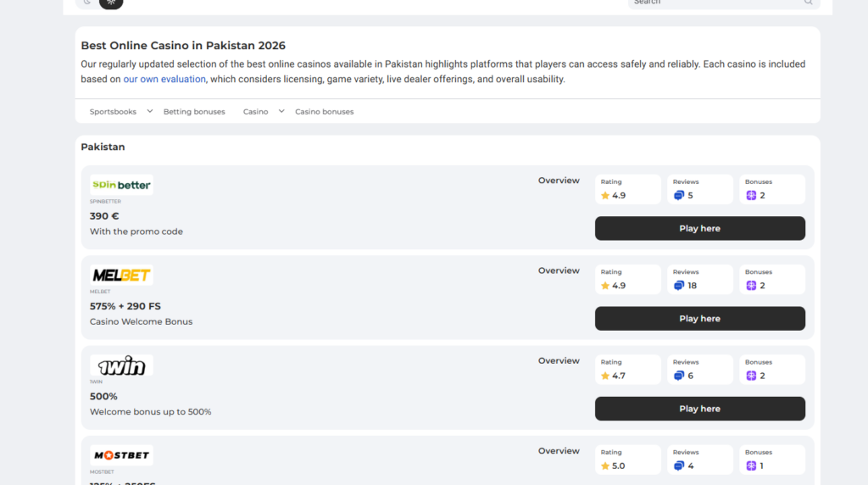The image size is (868, 485).
Task: Click the star rating icon for SpinBetter
Action: click(x=605, y=195)
